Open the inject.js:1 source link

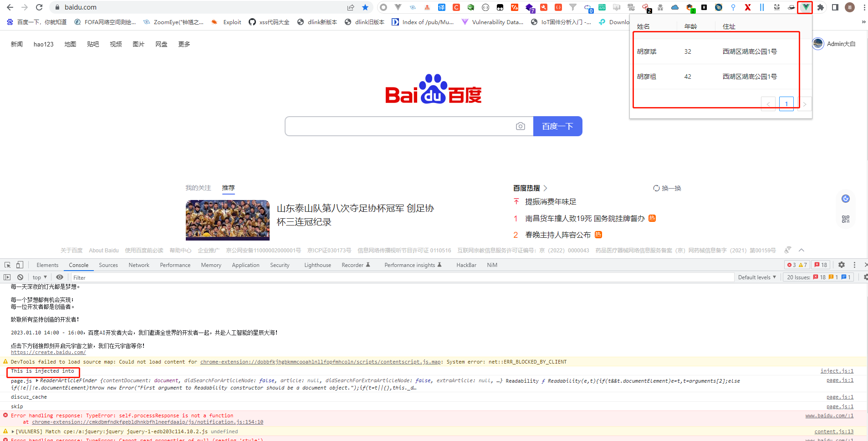pyautogui.click(x=837, y=371)
